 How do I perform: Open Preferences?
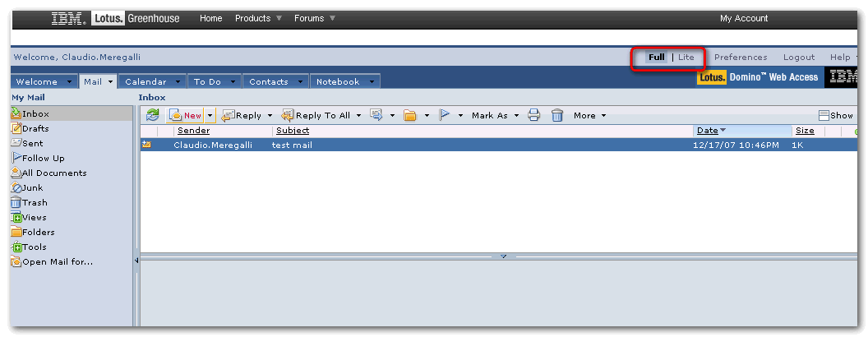click(x=741, y=57)
